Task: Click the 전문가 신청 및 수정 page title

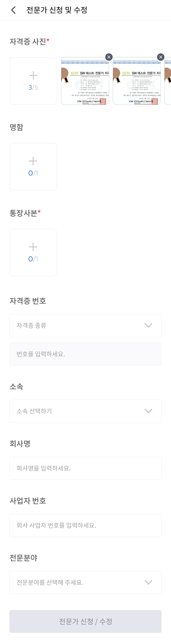Action: [x=57, y=10]
